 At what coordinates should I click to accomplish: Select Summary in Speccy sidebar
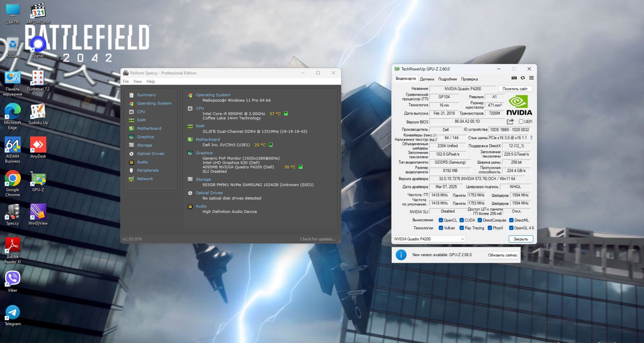click(146, 95)
